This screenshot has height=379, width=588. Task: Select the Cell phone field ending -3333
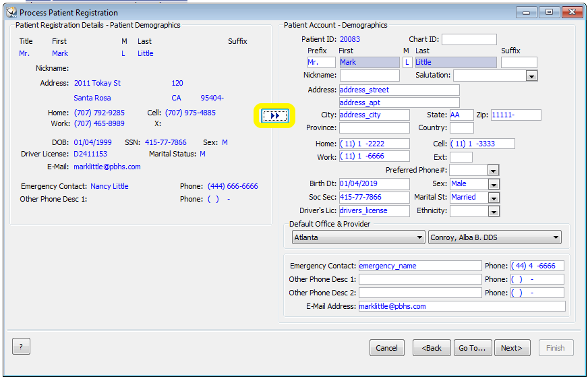point(482,144)
